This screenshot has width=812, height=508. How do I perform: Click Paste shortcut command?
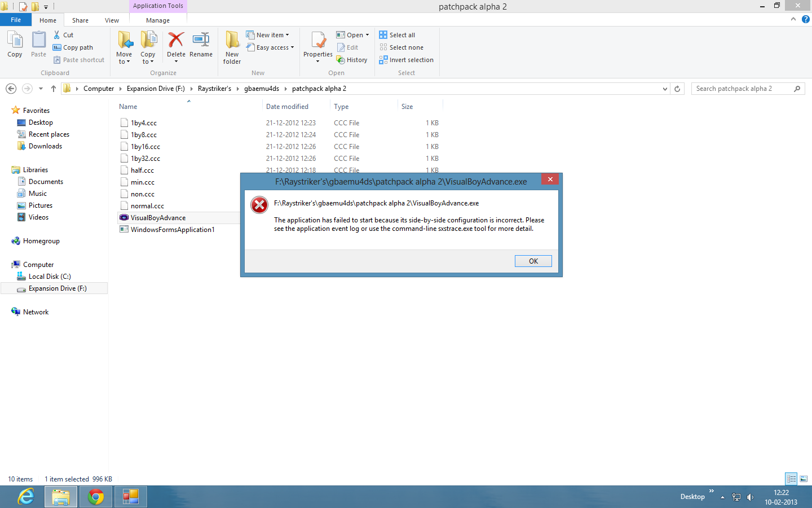click(78, 60)
